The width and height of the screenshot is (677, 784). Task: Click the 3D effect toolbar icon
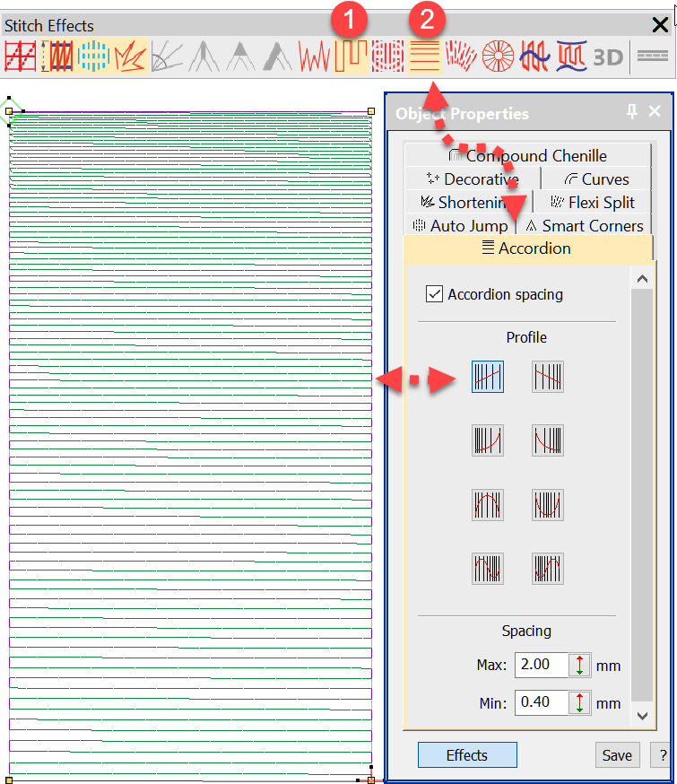608,57
